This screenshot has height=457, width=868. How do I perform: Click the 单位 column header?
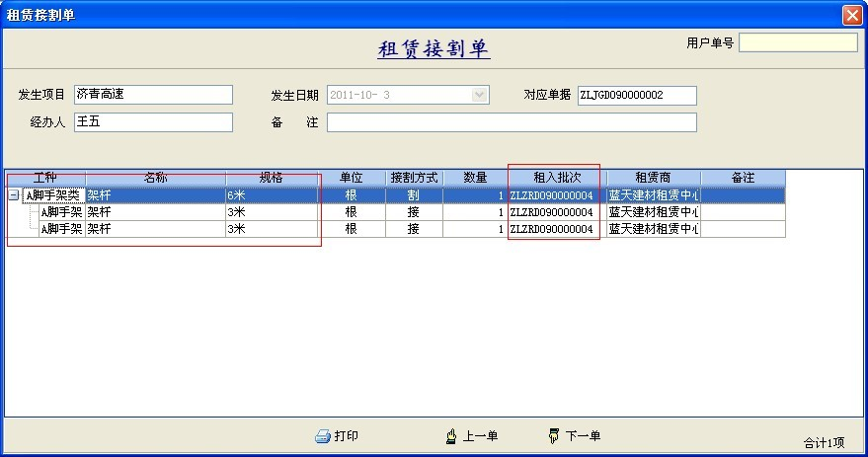[352, 178]
